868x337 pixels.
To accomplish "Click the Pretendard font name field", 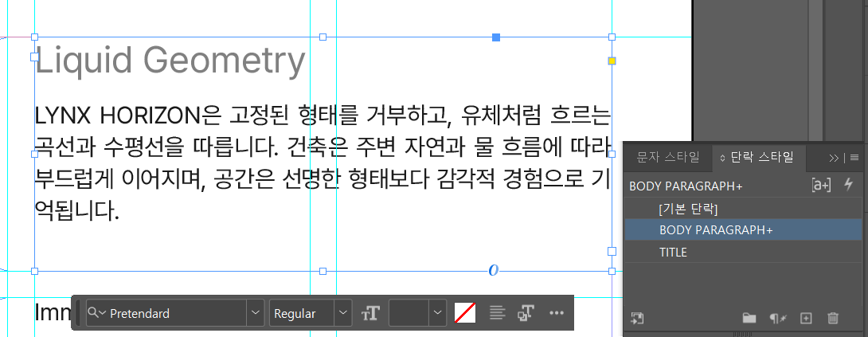I will 176,313.
